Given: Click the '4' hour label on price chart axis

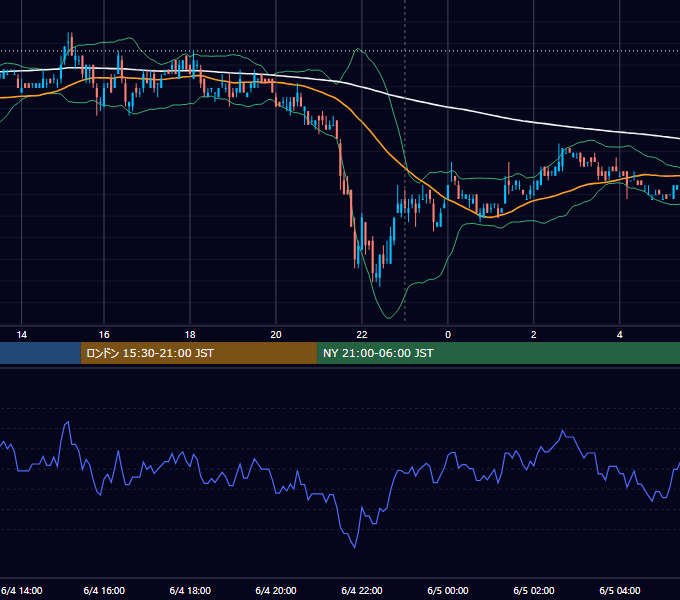Looking at the screenshot, I should point(620,335).
